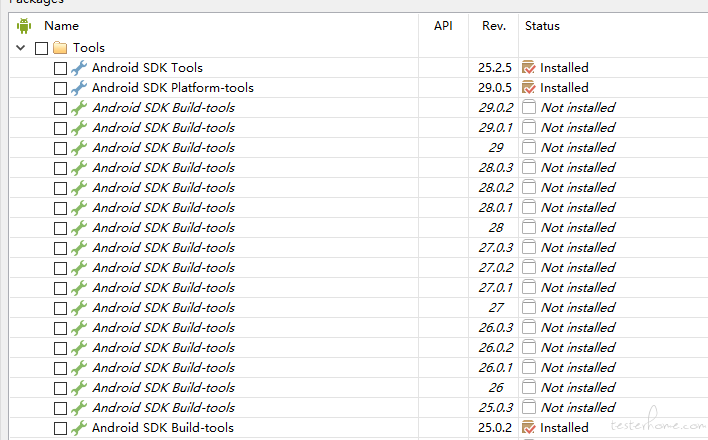Click blue wrench icon for Android SDK Tools
708x440 pixels.
click(x=79, y=68)
